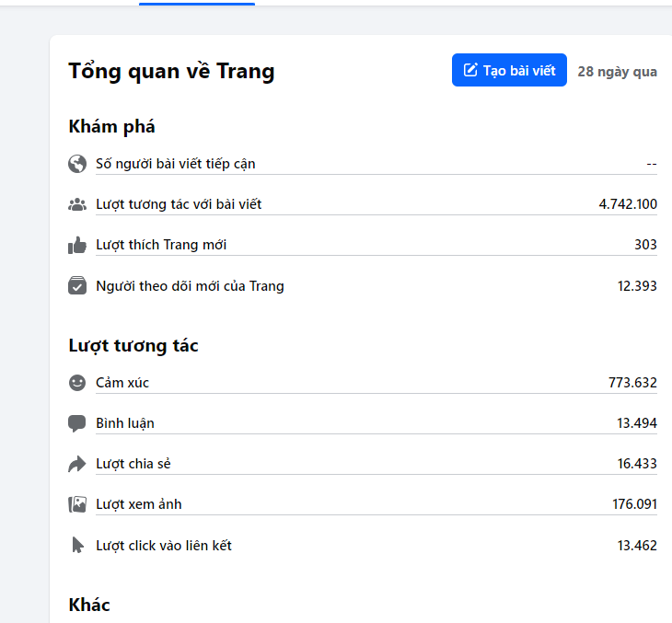Click the globe icon beside post reach
This screenshot has width=672, height=623.
coord(77,164)
